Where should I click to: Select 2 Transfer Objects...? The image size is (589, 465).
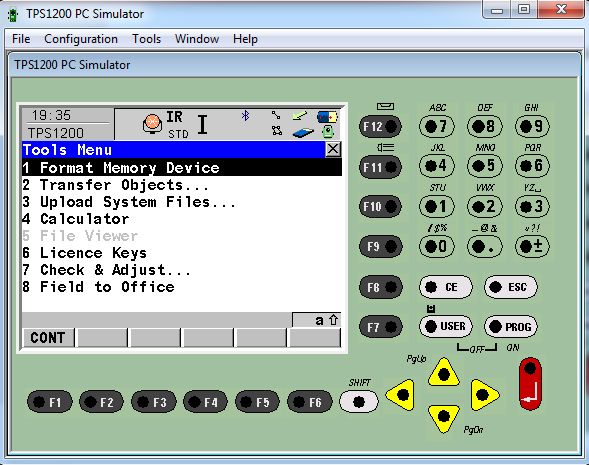point(182,185)
